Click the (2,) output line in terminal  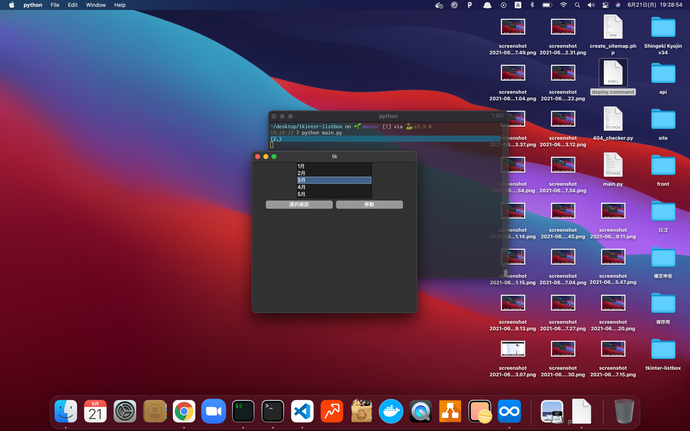point(385,139)
